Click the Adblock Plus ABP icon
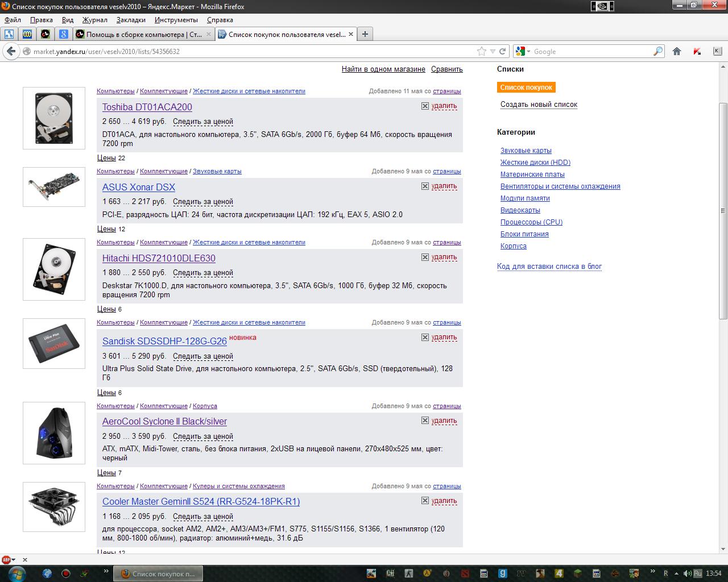The image size is (728, 582). tap(6, 560)
